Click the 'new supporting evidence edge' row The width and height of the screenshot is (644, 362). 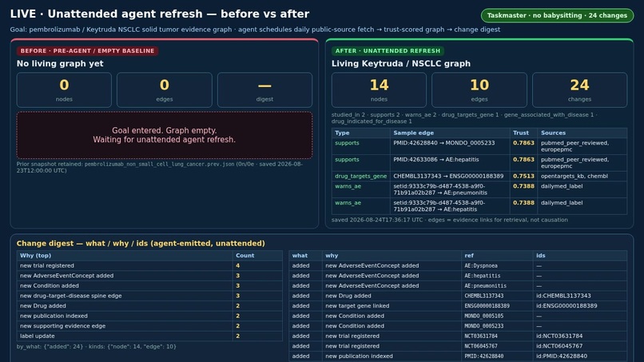(x=149, y=326)
